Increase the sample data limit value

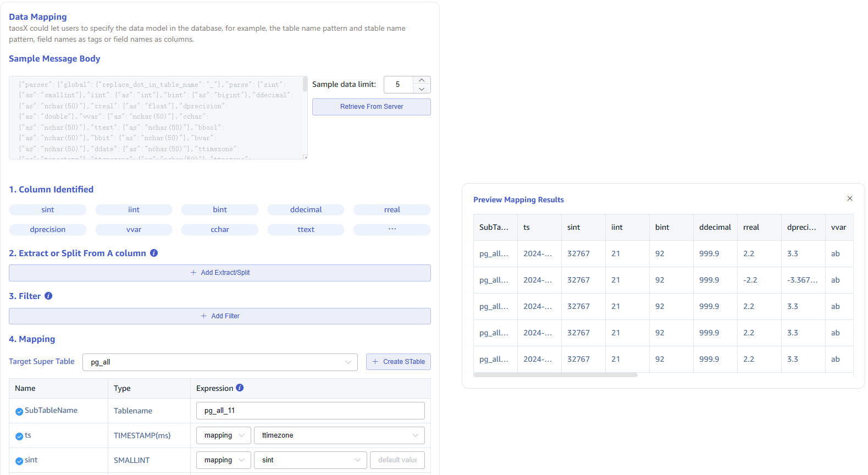point(422,80)
